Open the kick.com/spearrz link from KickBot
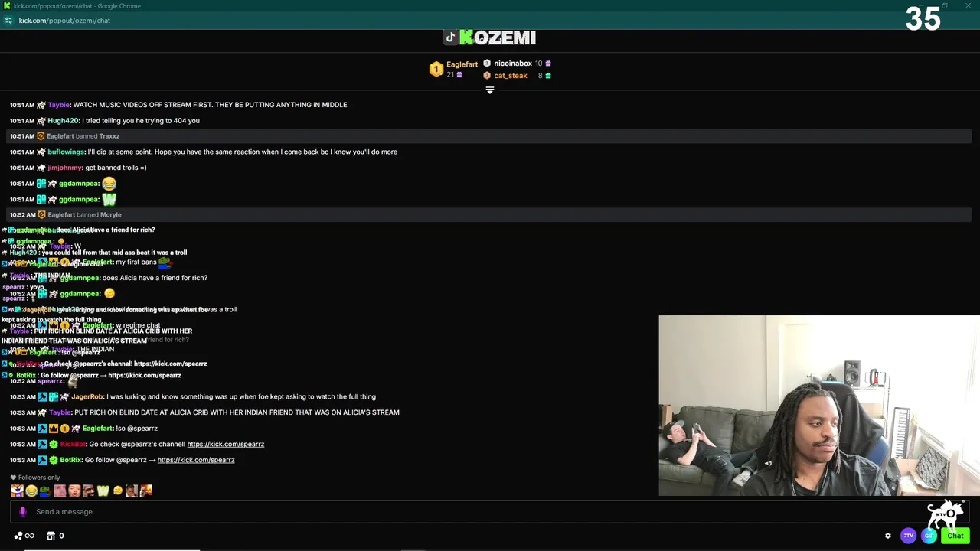 tap(225, 444)
